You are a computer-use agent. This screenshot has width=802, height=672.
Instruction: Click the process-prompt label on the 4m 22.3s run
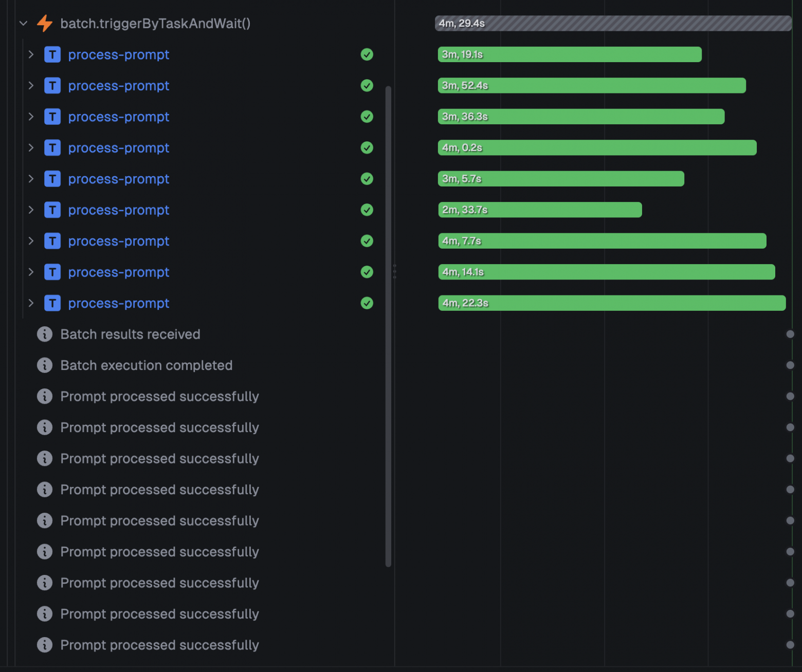pos(118,303)
